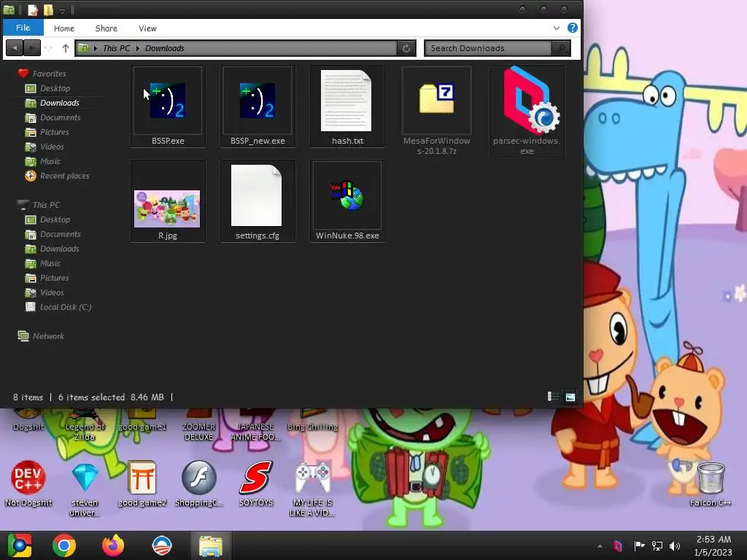Click the Start button on the taskbar
Image resolution: width=747 pixels, height=560 pixels.
[20, 545]
